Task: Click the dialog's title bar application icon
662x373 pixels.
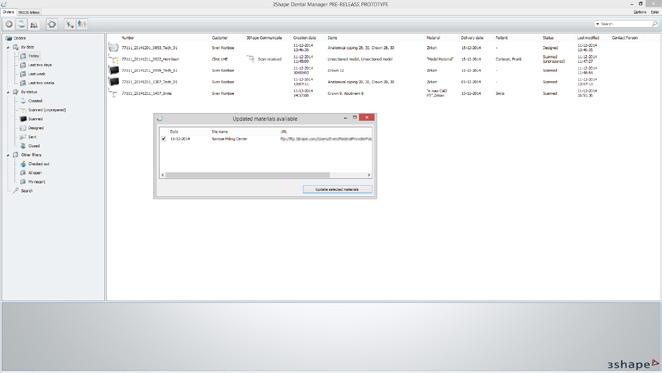Action: (x=160, y=119)
